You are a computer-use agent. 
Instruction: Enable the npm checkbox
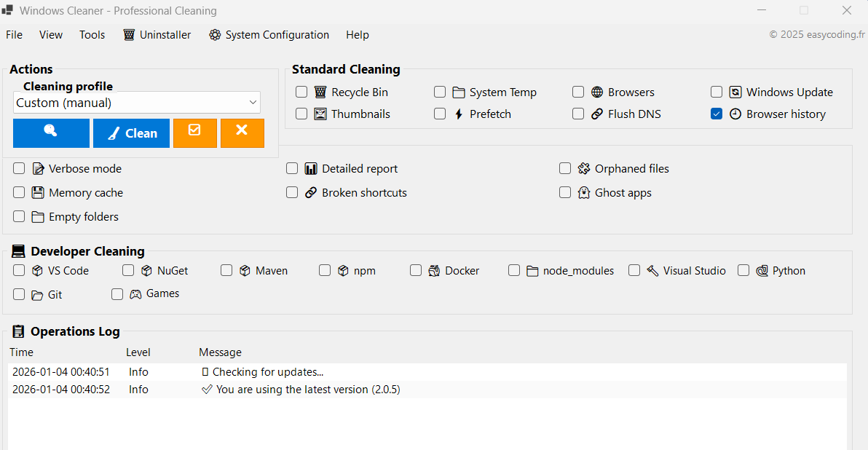coord(325,271)
